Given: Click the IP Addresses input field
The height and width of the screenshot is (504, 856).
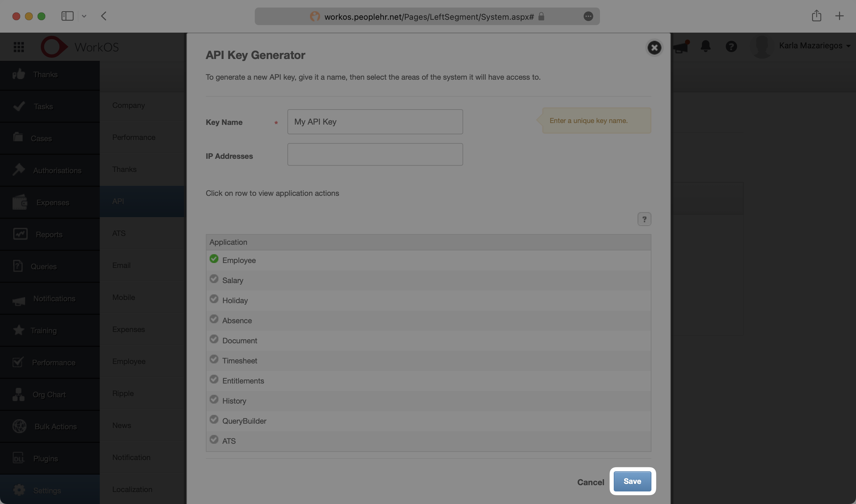Looking at the screenshot, I should (x=375, y=154).
